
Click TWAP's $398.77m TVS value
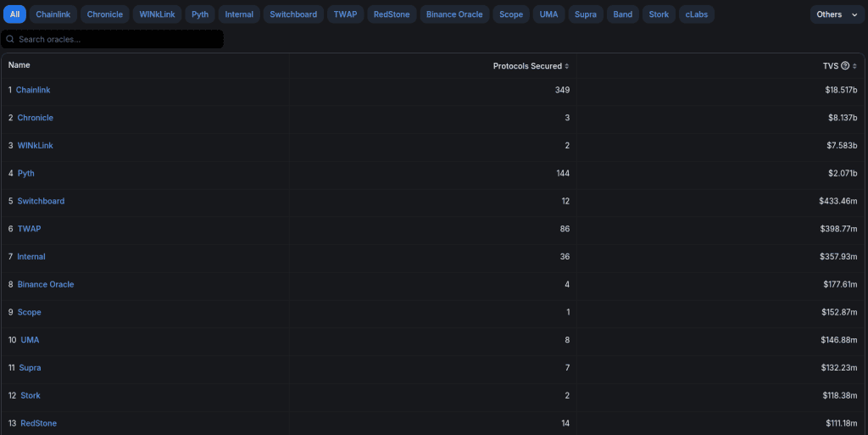[838, 229]
